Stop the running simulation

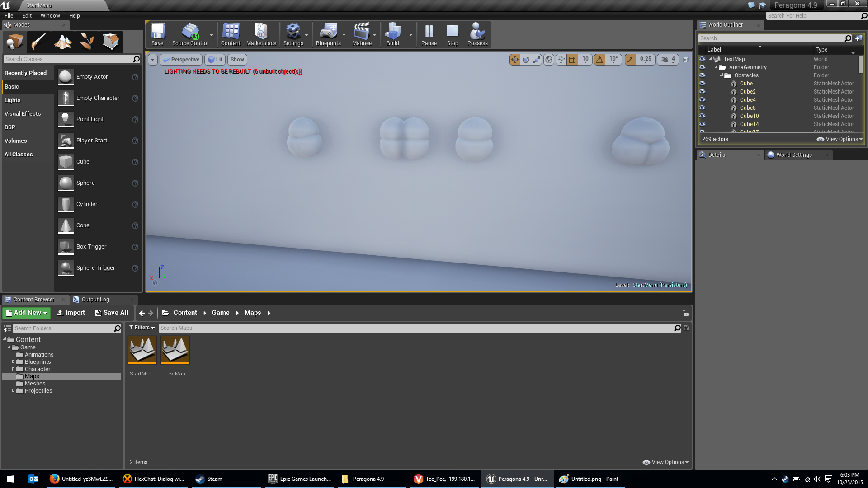click(x=453, y=34)
